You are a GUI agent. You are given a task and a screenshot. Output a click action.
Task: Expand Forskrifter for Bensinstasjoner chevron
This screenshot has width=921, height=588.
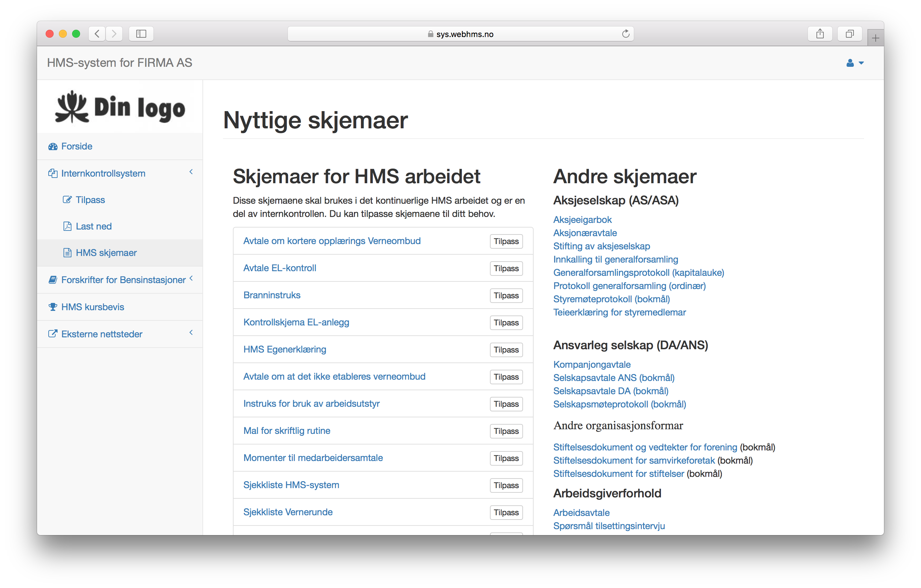191,278
